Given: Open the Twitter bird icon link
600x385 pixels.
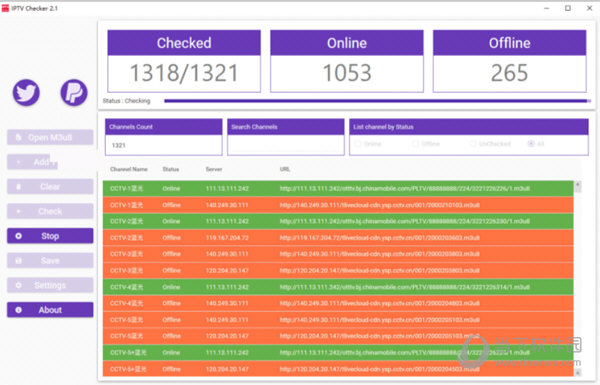Looking at the screenshot, I should pyautogui.click(x=26, y=93).
